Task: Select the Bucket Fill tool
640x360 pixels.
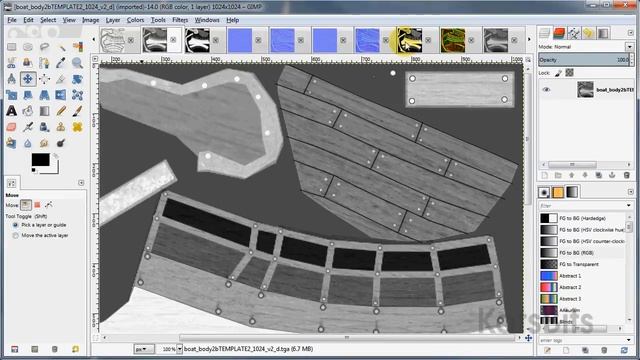Action: 28,111
